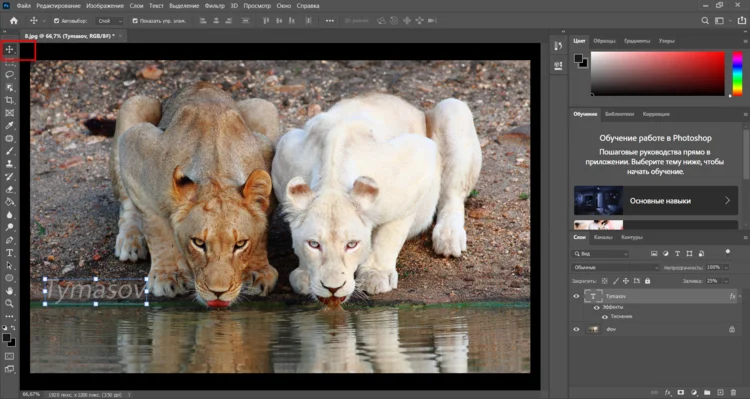The width and height of the screenshot is (750, 399).
Task: Click the hue spectrum slider
Action: tap(738, 73)
